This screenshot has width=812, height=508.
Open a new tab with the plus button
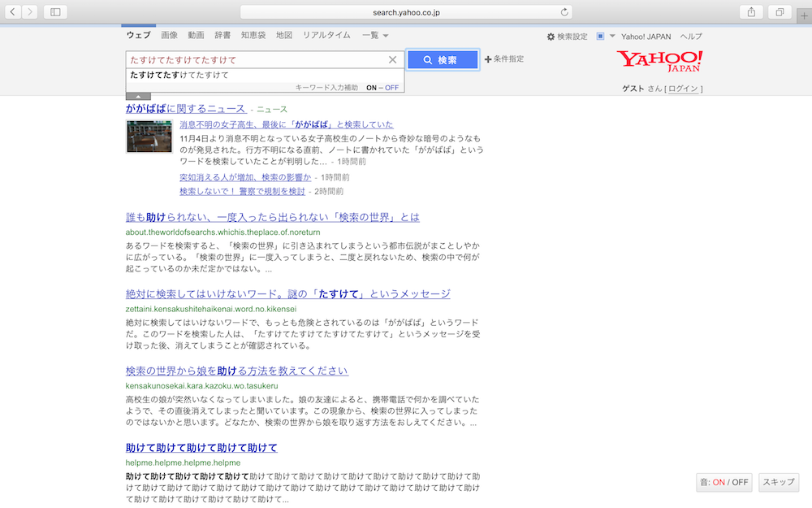pos(804,15)
